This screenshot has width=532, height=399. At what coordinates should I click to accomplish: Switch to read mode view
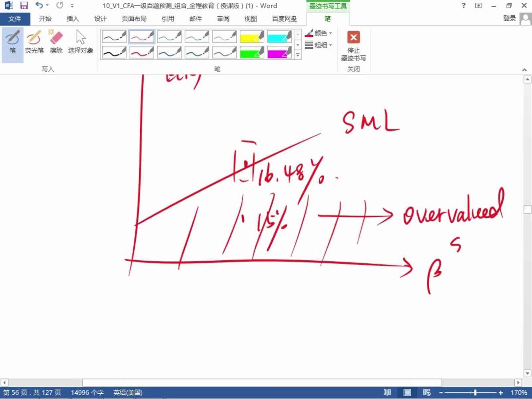coord(387,393)
